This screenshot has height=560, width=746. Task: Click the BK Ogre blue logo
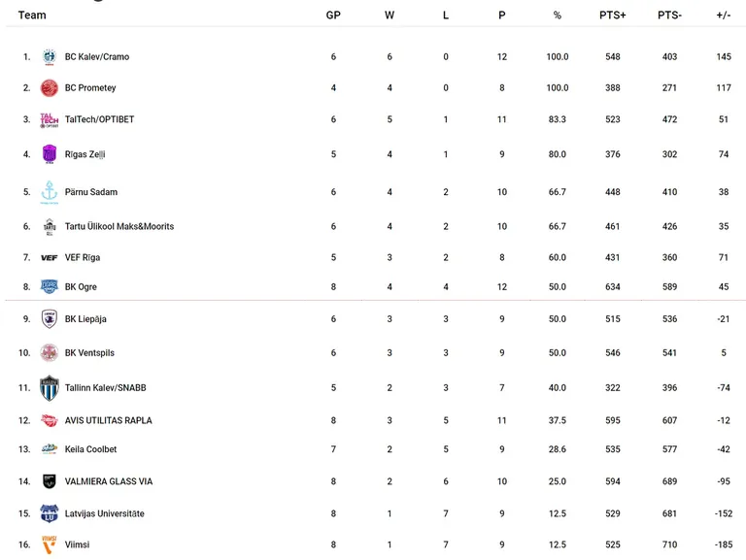[x=49, y=286]
